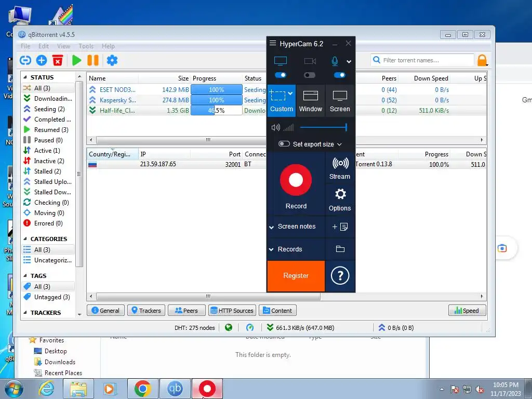This screenshot has height=399, width=532.
Task: Open HyperCam Options gear
Action: pos(340,200)
